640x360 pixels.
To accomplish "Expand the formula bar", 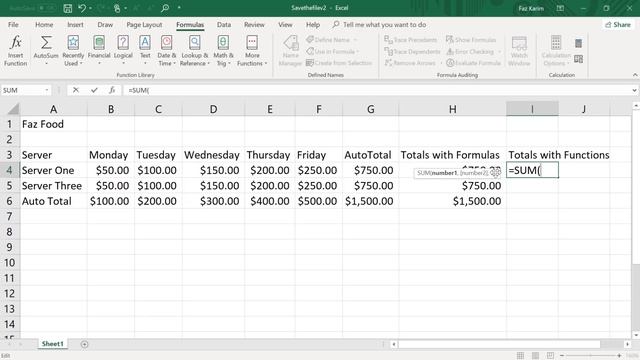I will tap(634, 90).
